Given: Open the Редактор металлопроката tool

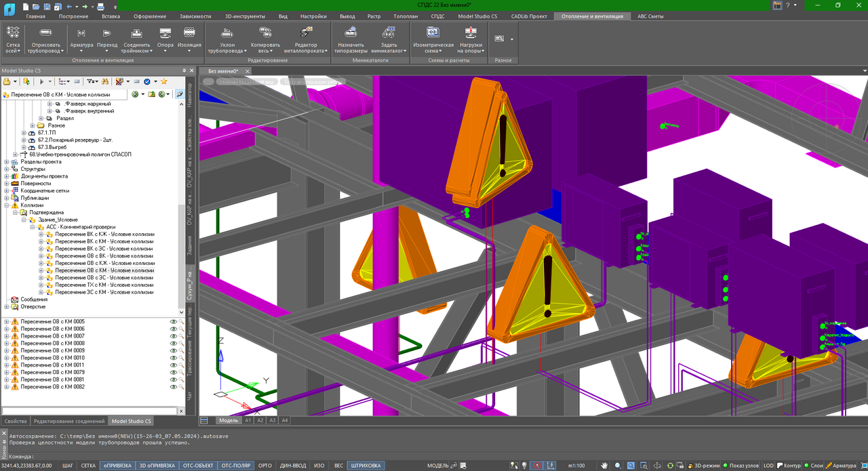Looking at the screenshot, I should click(305, 39).
